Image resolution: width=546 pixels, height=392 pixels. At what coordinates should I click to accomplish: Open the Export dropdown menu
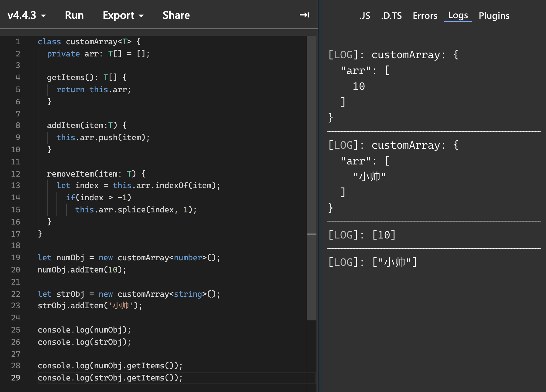point(123,15)
